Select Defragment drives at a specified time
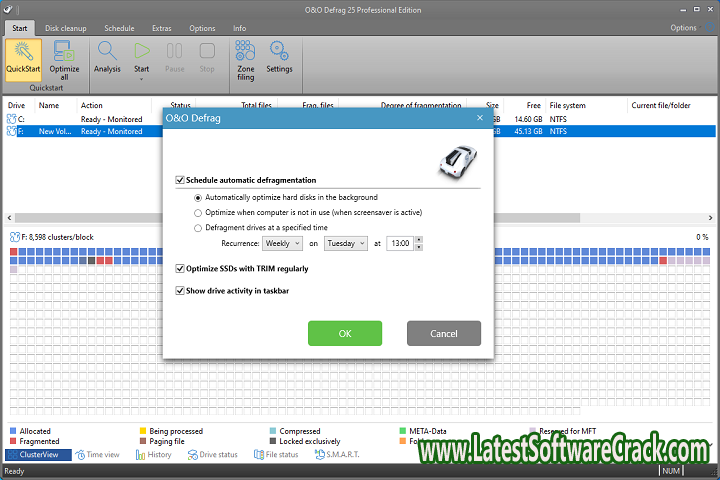Screen dimensions: 720x480 [198, 227]
